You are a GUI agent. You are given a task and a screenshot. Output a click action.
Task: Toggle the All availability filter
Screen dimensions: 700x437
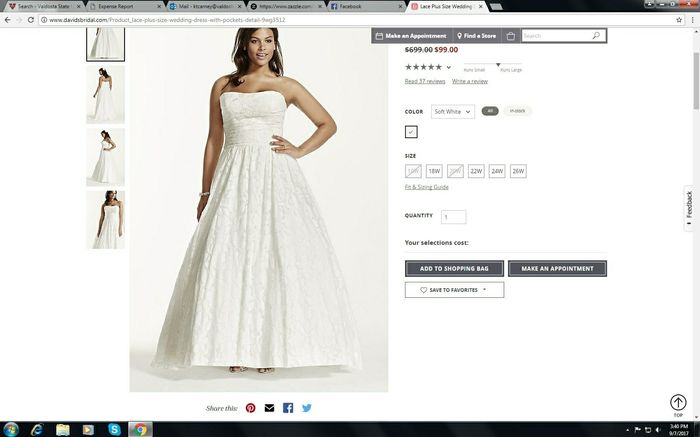(x=490, y=111)
